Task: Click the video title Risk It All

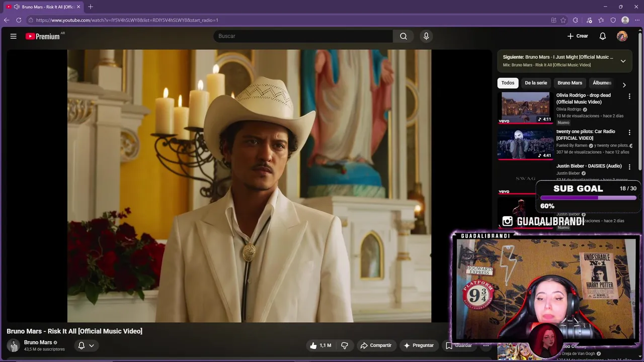Action: click(74, 331)
